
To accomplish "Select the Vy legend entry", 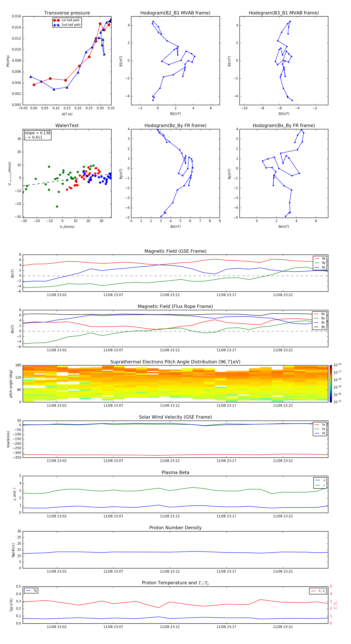I will click(x=320, y=429).
